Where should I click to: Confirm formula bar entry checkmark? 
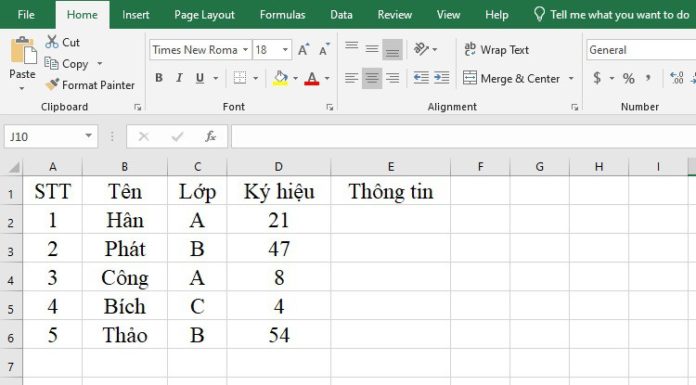(x=177, y=136)
